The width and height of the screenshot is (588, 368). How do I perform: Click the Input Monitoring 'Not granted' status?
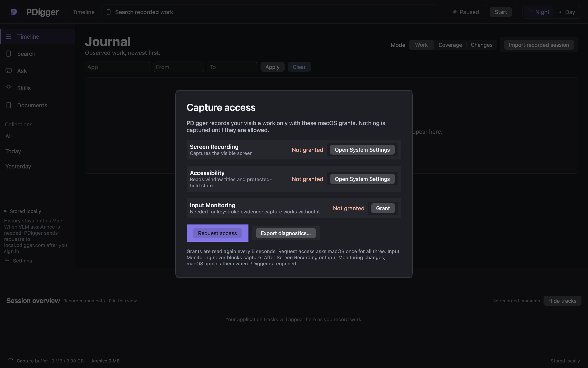pyautogui.click(x=349, y=208)
